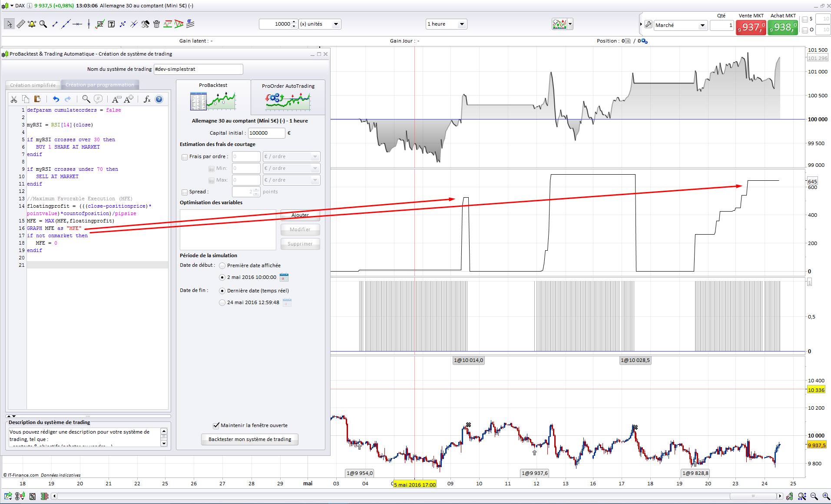Open search in the code editor
The height and width of the screenshot is (504, 831).
86,99
